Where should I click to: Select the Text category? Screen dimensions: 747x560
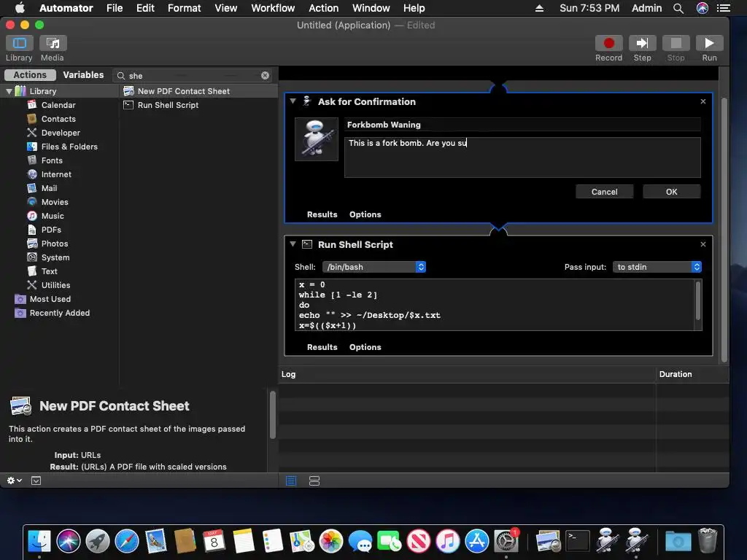[49, 271]
